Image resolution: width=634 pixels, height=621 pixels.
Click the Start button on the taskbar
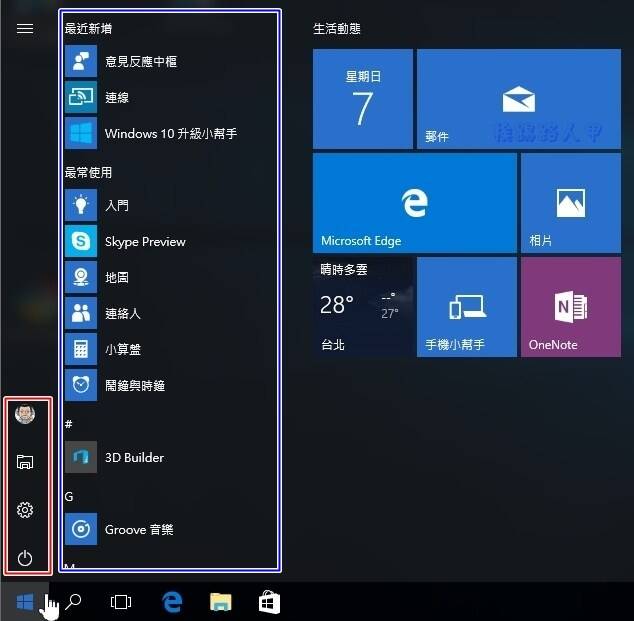(25, 602)
